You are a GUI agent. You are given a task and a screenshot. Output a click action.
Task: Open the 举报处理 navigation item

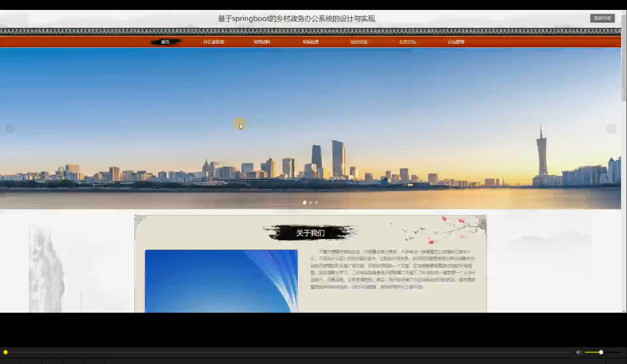[x=310, y=41]
